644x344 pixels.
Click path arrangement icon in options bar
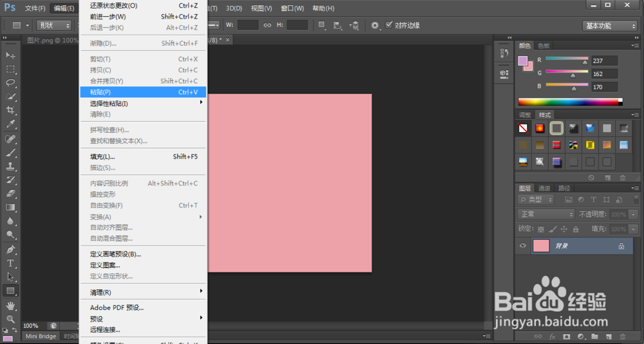click(x=355, y=26)
